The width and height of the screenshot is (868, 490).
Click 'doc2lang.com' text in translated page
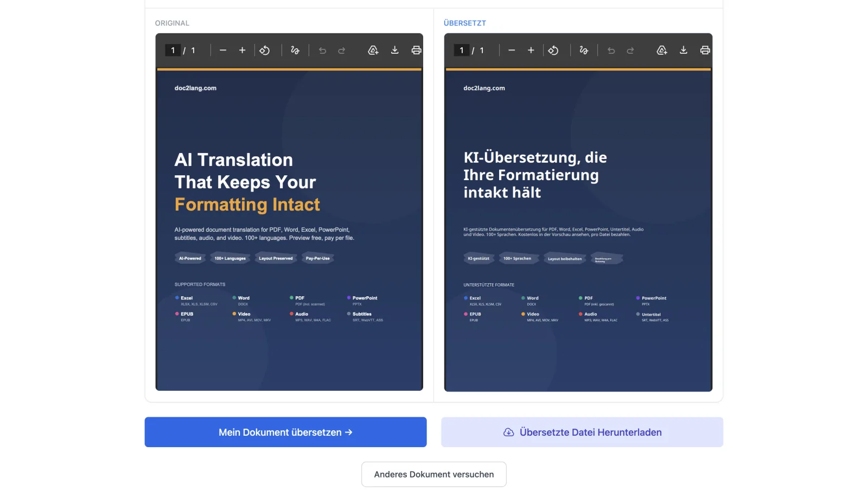(x=484, y=88)
